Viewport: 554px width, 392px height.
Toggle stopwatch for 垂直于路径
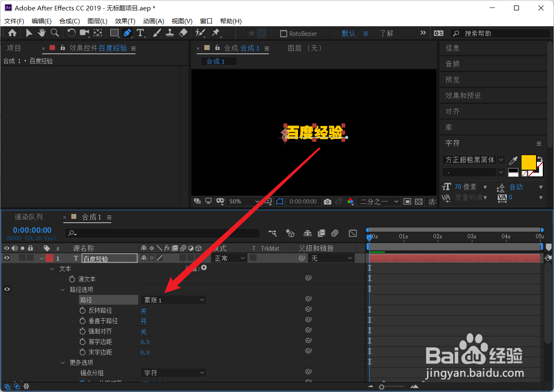[83, 321]
